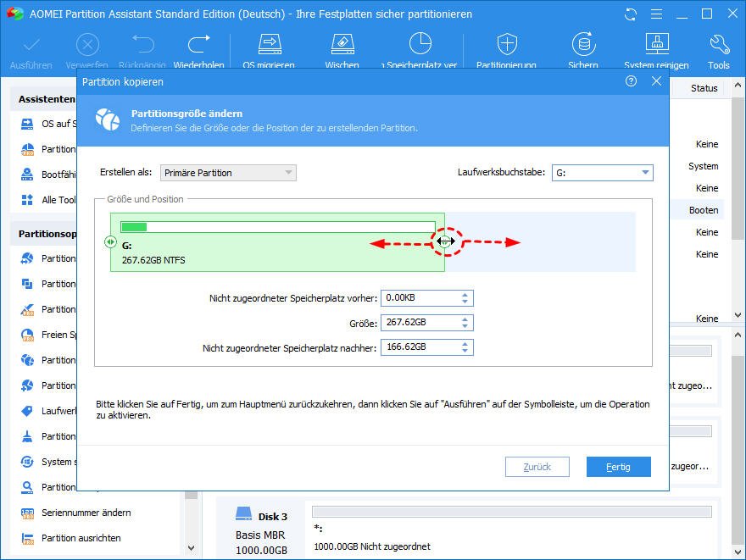Image resolution: width=746 pixels, height=560 pixels.
Task: Increase the Größe value
Action: (465, 319)
